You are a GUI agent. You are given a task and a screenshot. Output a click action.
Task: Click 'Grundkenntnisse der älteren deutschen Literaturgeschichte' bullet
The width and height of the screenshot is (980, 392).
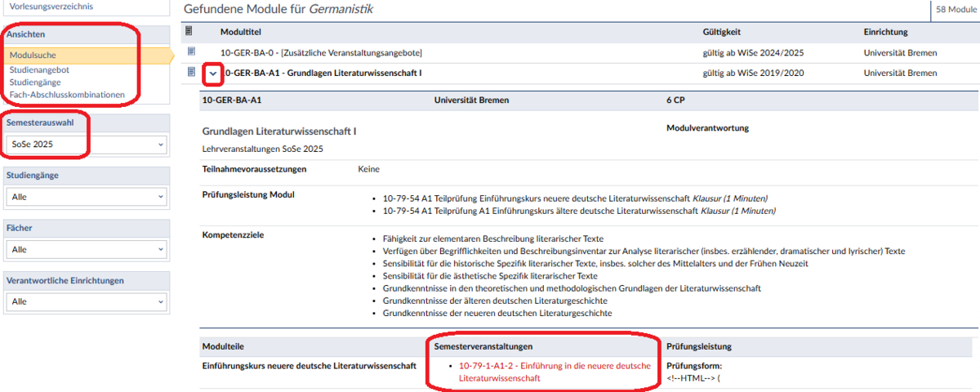pos(497,301)
